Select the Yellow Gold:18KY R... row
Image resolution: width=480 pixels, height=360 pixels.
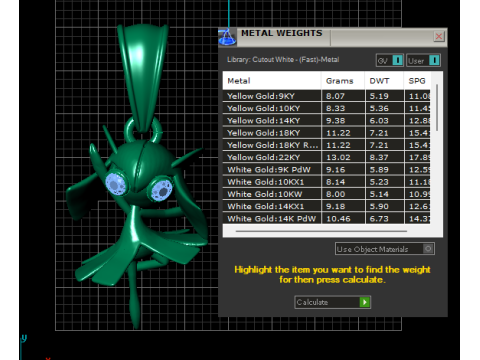[x=326, y=145]
